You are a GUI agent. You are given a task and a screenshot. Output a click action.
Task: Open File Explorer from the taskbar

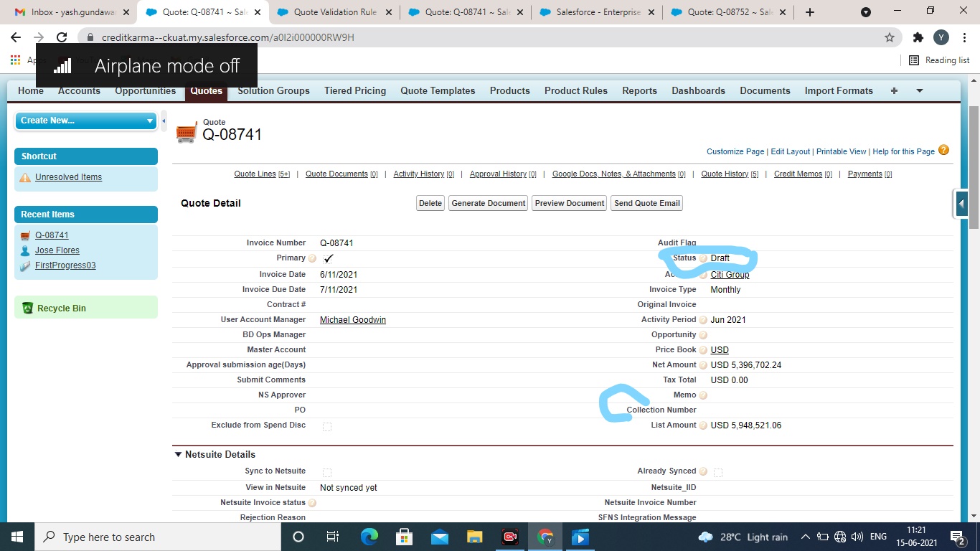coord(475,537)
